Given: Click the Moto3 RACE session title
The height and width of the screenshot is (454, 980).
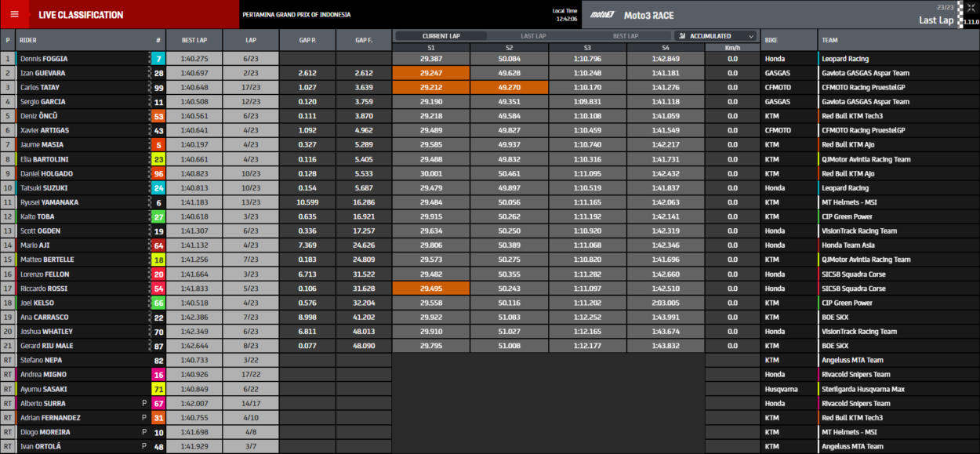Looking at the screenshot, I should click(648, 15).
